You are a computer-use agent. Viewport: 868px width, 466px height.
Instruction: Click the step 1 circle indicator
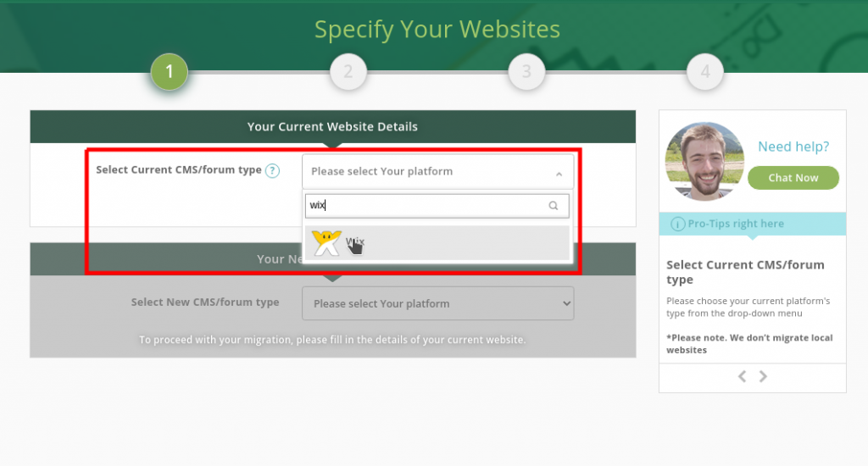(x=169, y=73)
